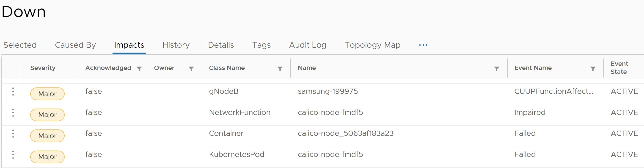
Task: Sort by the Event State column header
Action: pos(619,68)
